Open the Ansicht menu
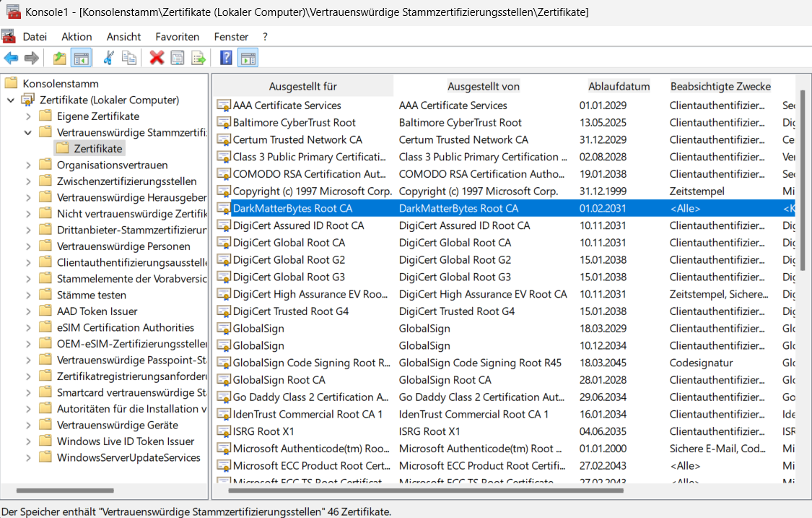The image size is (812, 518). [123, 37]
